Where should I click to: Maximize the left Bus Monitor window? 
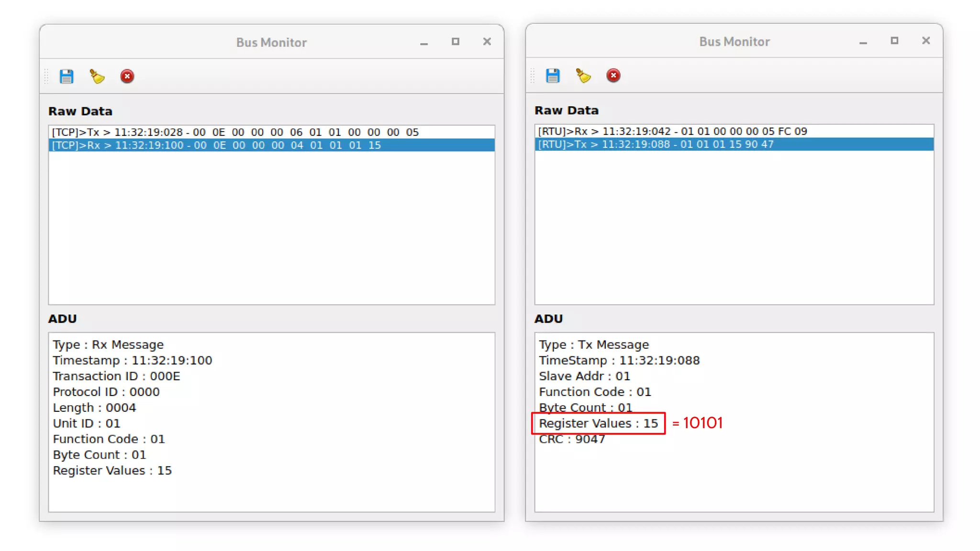point(456,42)
